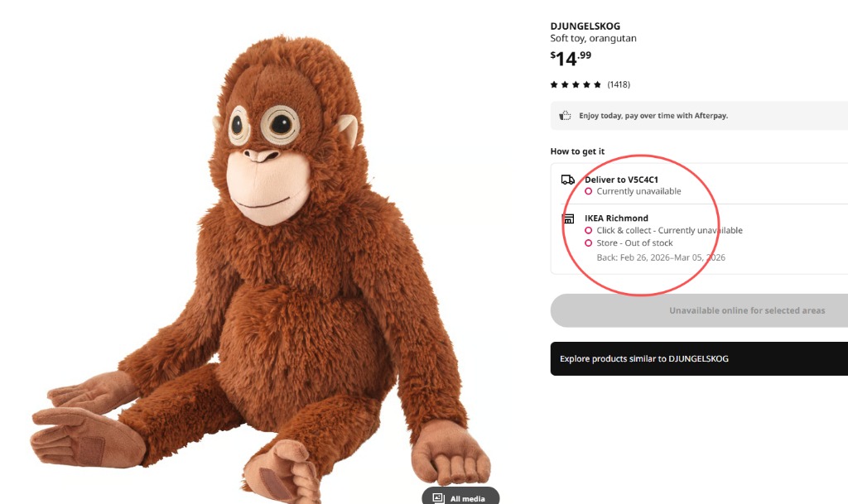Click the delivery unavailable status circle

[x=589, y=191]
